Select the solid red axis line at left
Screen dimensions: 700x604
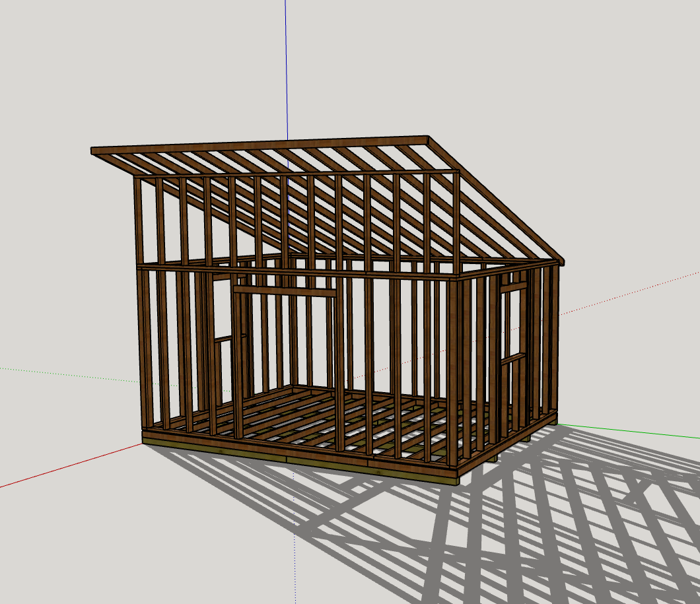[x=71, y=465]
